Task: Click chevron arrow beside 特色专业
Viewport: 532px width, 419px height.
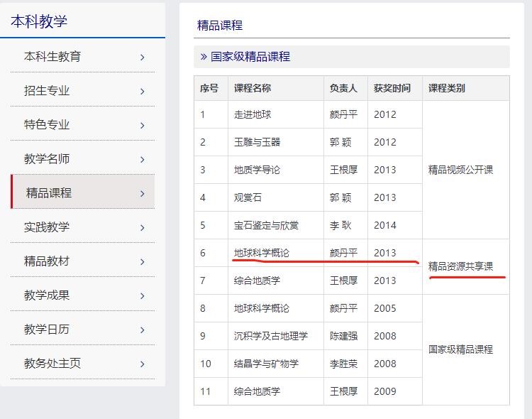Action: click(143, 125)
